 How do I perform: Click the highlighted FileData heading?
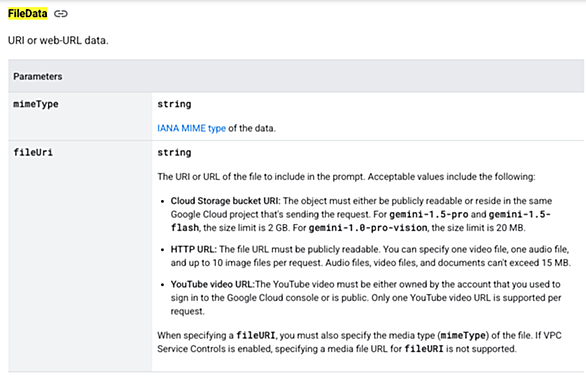(x=28, y=14)
